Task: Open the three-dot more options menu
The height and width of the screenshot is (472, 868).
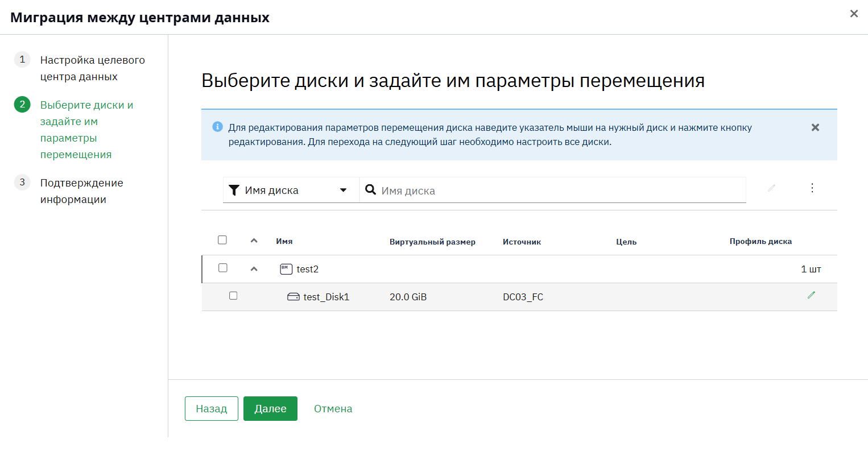Action: tap(812, 188)
